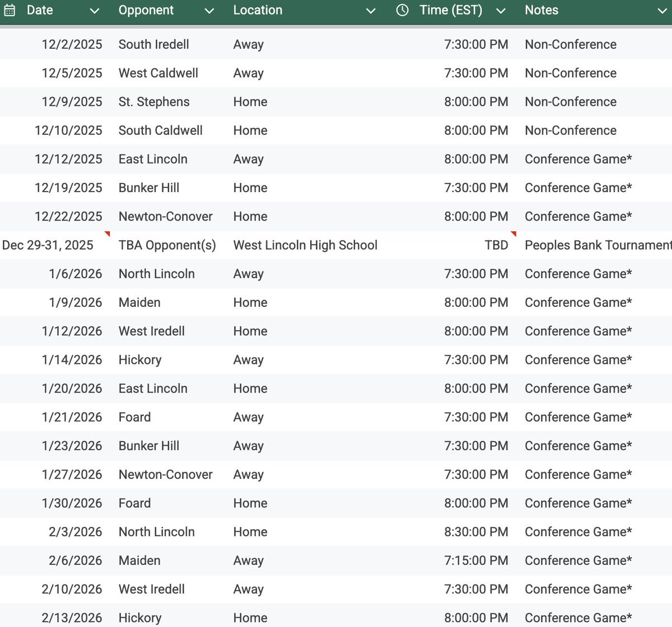Select the 12/2/2025 date cell
672x627 pixels.
pos(72,45)
